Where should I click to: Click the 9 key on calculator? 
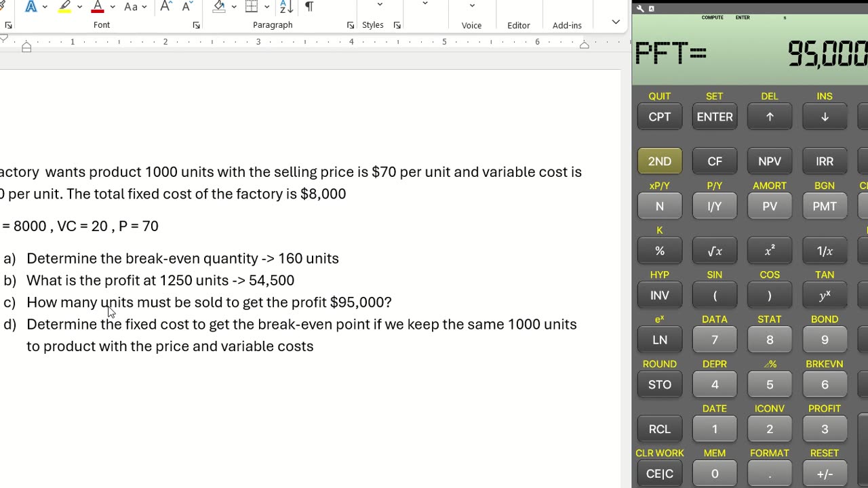pos(825,340)
